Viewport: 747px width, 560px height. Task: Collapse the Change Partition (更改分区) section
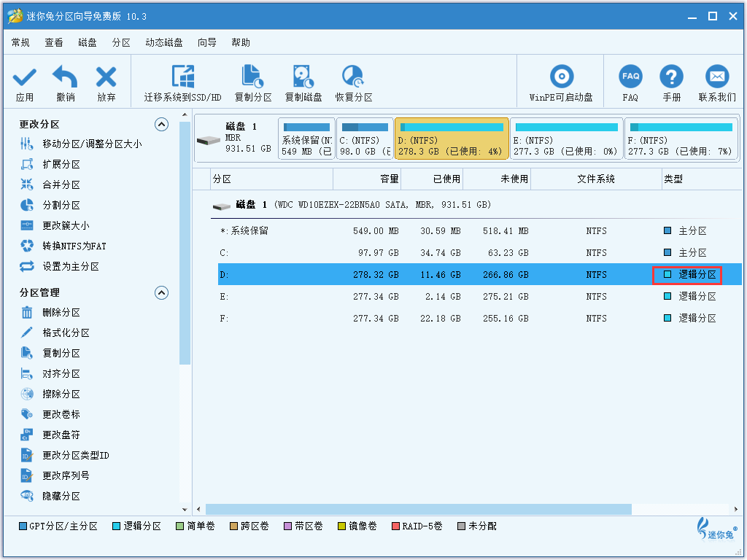click(161, 125)
